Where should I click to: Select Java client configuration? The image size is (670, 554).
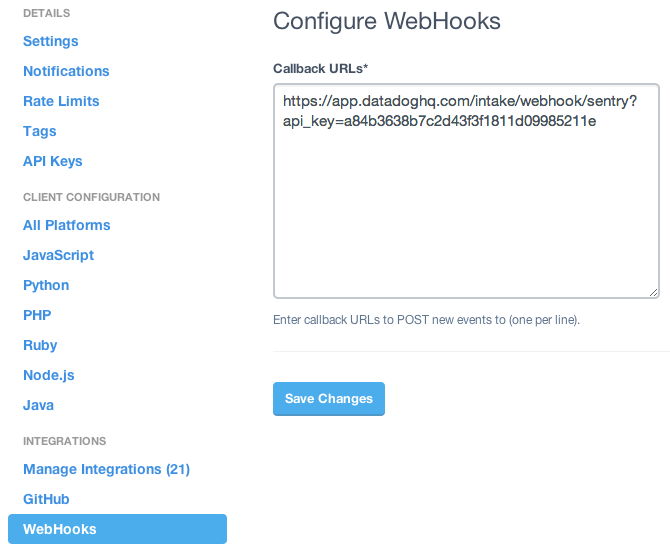click(x=39, y=405)
